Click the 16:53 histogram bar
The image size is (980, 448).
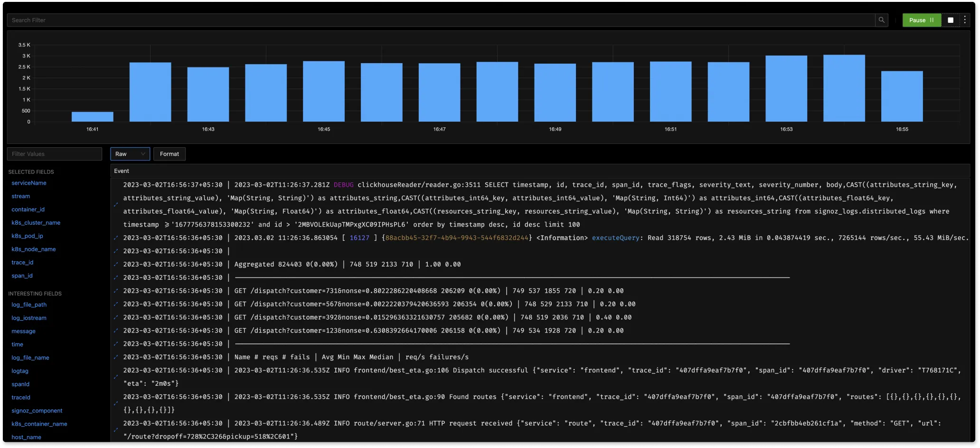(x=786, y=88)
